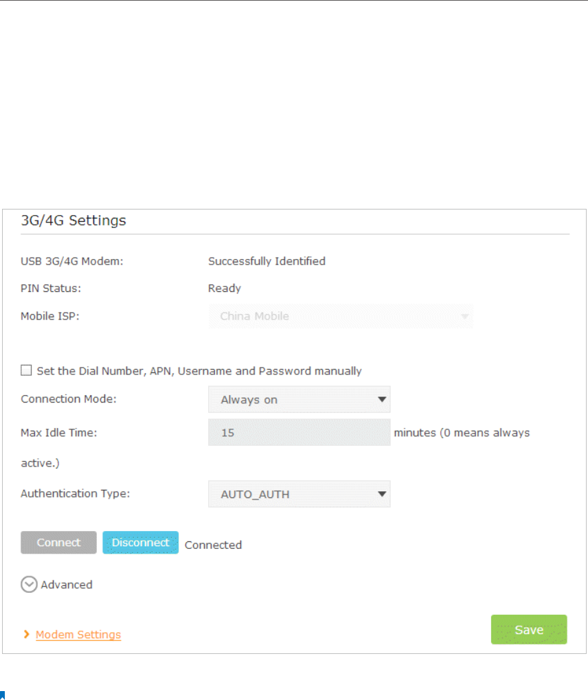Open the Modem Settings link
588x700 pixels.
tap(78, 635)
